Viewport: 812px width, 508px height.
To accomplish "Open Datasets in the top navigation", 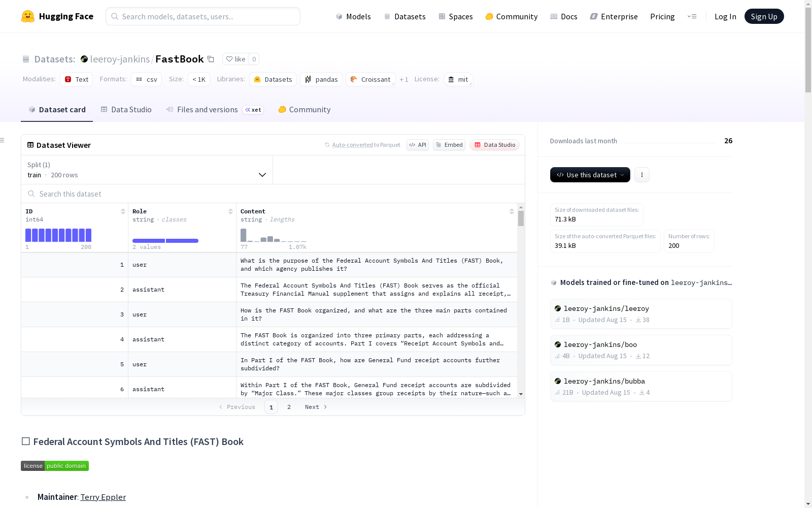I will (x=404, y=16).
